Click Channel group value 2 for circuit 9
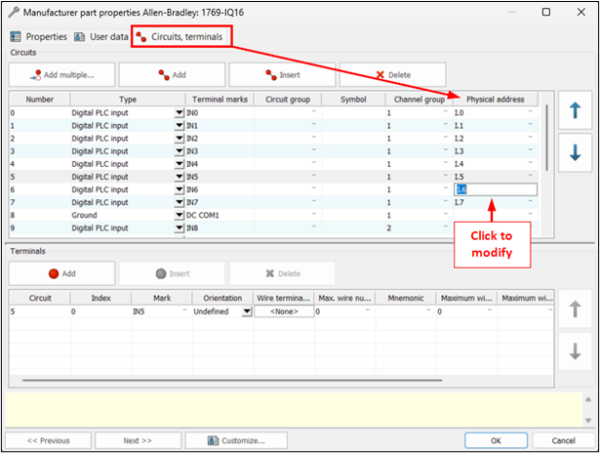The height and width of the screenshot is (453, 600). 419,228
